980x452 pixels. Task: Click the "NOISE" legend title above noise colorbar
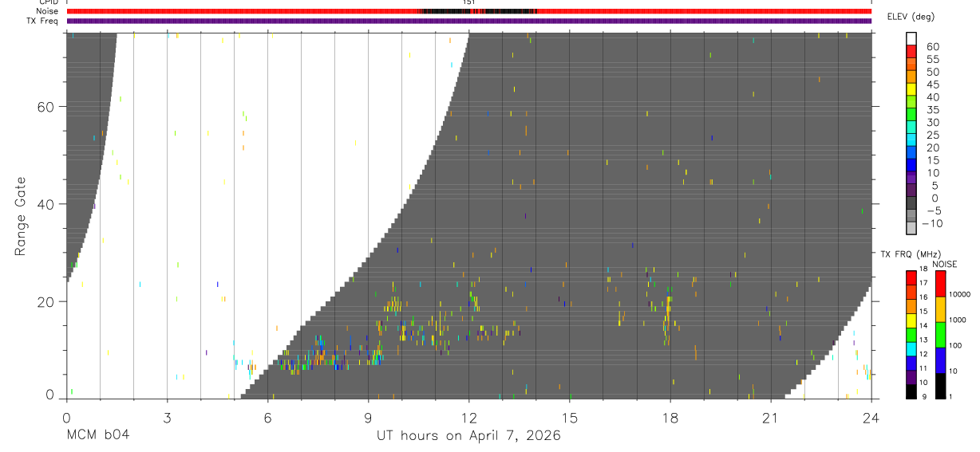coord(945,264)
